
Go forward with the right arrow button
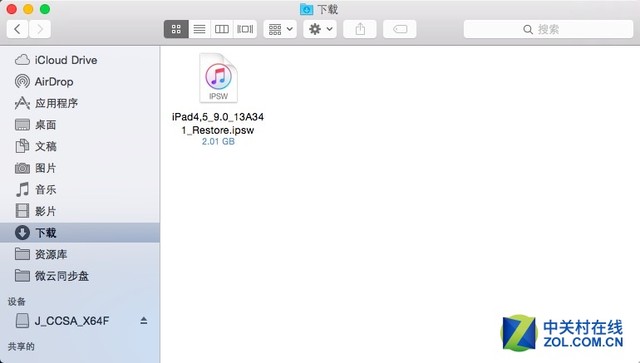click(x=40, y=29)
